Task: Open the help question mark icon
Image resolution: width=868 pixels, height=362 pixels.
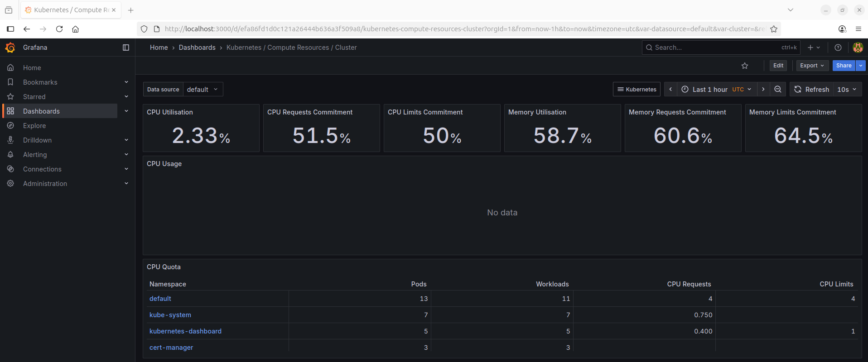Action: (838, 48)
